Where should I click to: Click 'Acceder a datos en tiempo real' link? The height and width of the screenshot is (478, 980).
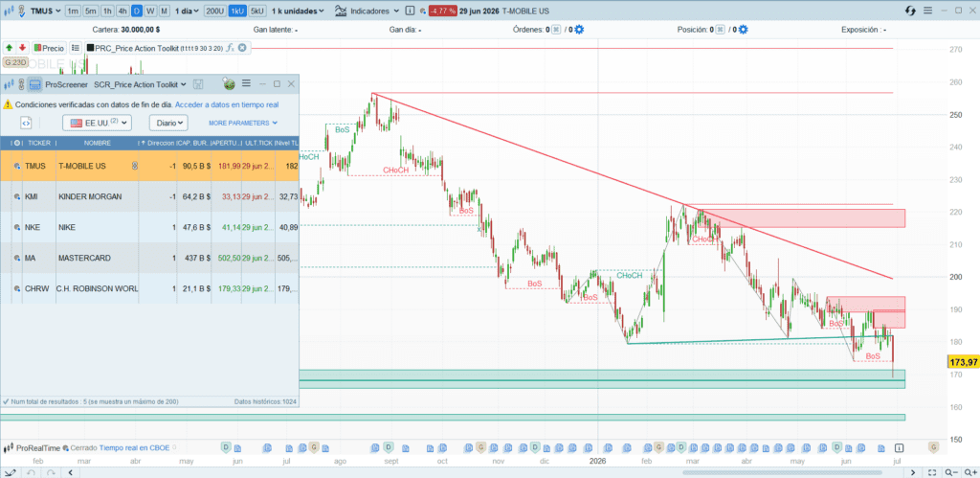(x=227, y=104)
